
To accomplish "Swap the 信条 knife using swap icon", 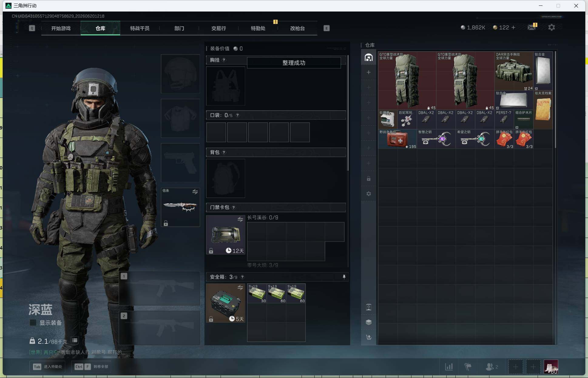I will [x=195, y=192].
